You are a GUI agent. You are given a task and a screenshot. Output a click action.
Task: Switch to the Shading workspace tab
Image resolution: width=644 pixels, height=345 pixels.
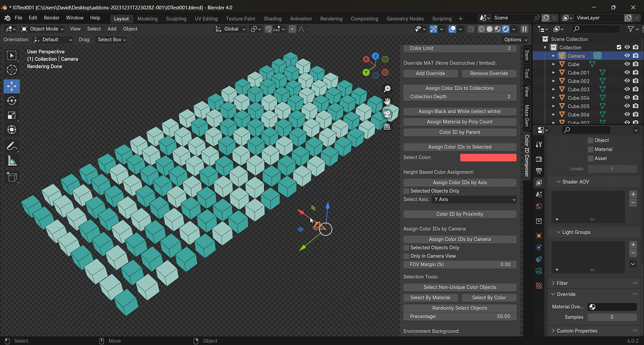point(273,19)
